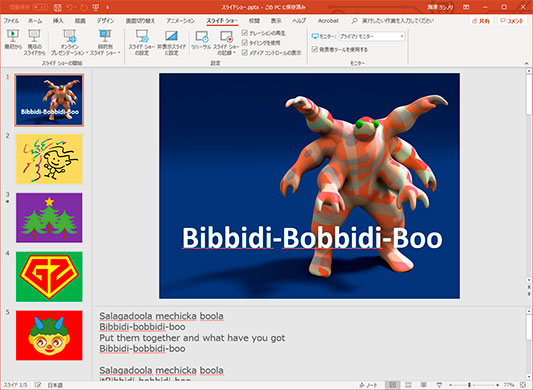Click the 77% zoom level
Screen dimensions: 533x390
[509, 385]
